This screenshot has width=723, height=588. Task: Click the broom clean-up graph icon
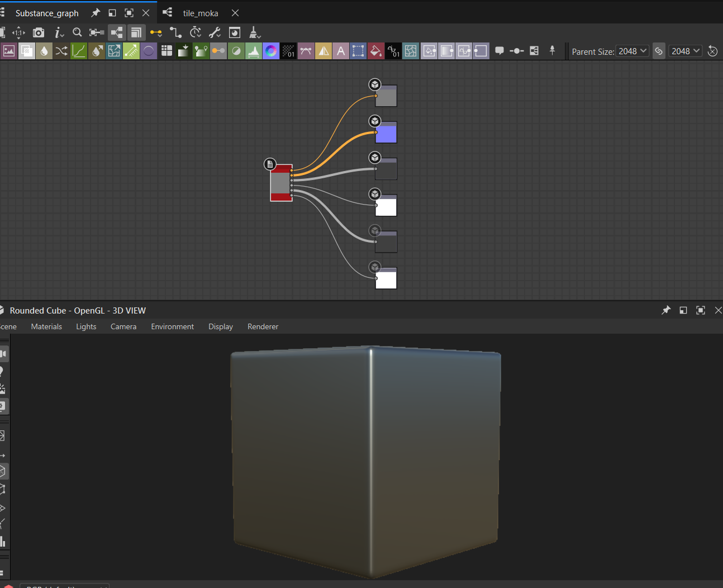point(254,33)
